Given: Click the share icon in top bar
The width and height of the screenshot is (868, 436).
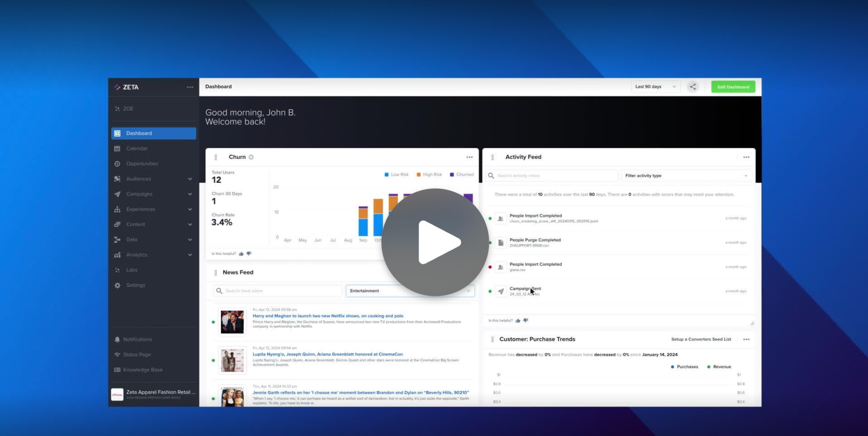Looking at the screenshot, I should (693, 87).
